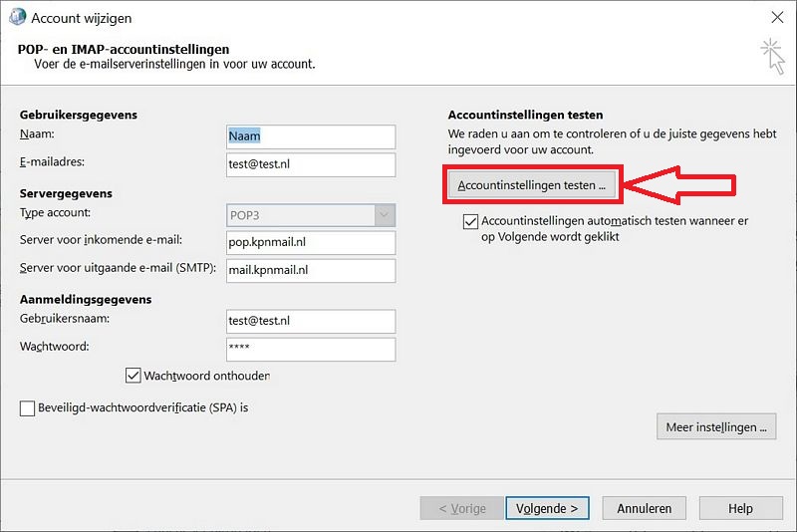
Task: Click the POP- en IMAP-accountinstellingen title
Action: (x=124, y=49)
